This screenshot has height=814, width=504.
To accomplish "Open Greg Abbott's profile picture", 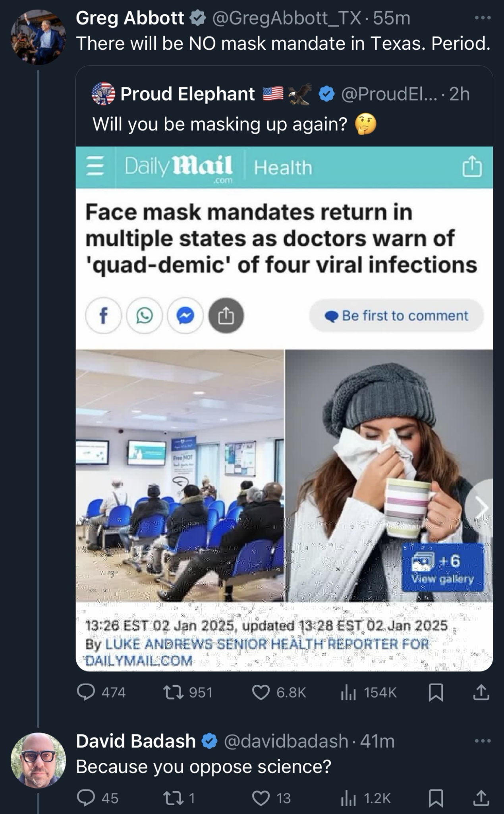I will coord(38,37).
